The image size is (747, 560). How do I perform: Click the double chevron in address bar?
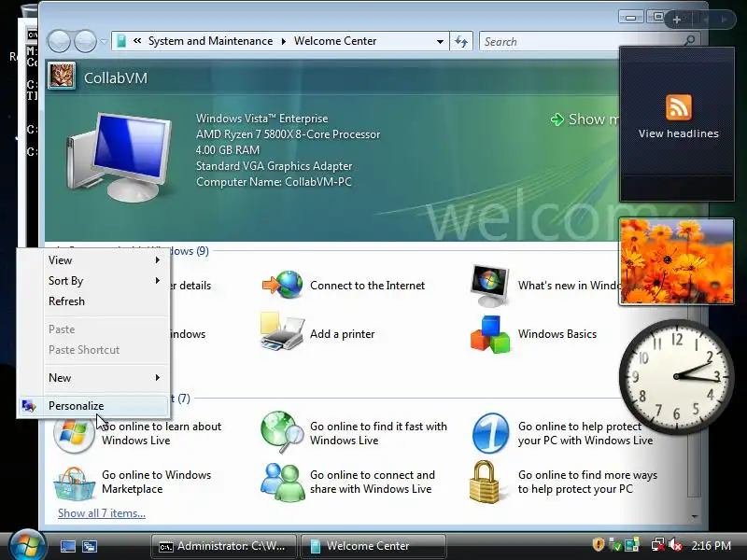pyautogui.click(x=137, y=41)
